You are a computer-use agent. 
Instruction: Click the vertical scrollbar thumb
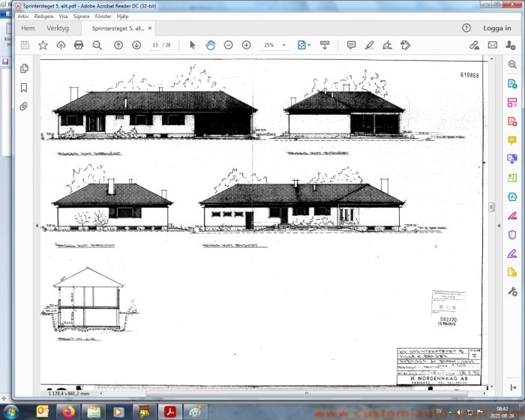491,207
